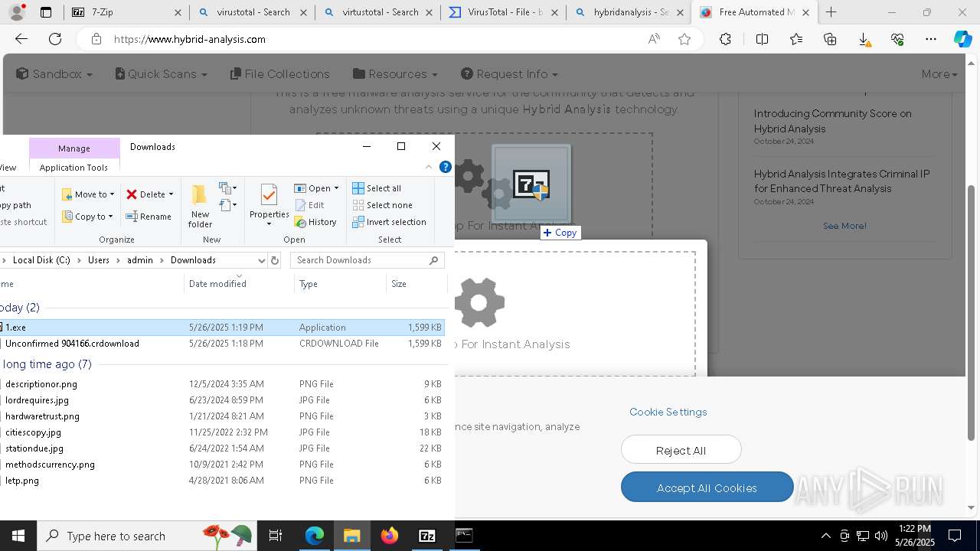Click Select all in ribbon
980x551 pixels.
point(377,188)
